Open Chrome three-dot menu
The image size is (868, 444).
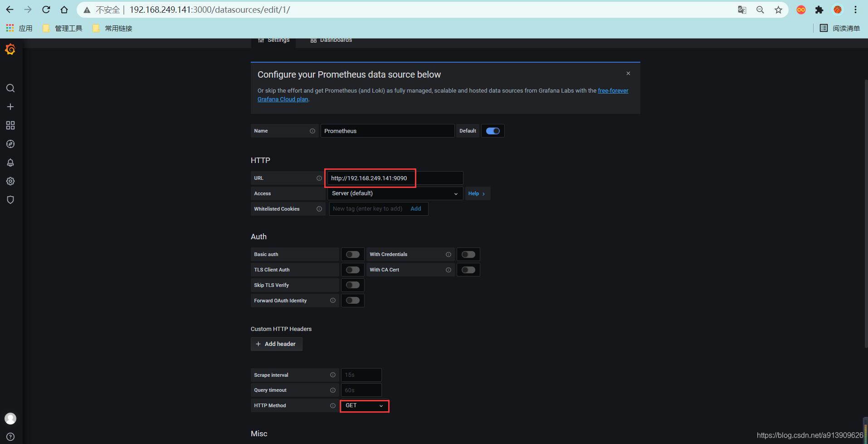[855, 10]
